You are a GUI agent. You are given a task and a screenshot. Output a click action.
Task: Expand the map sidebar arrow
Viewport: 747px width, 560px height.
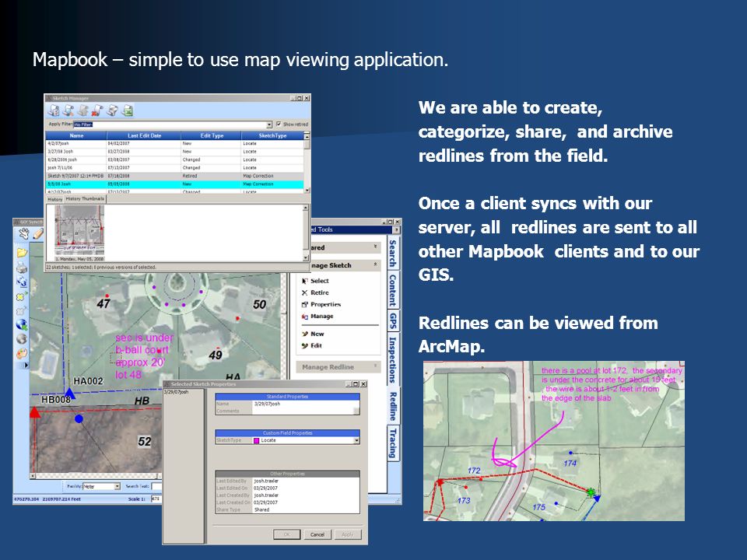pos(26,366)
